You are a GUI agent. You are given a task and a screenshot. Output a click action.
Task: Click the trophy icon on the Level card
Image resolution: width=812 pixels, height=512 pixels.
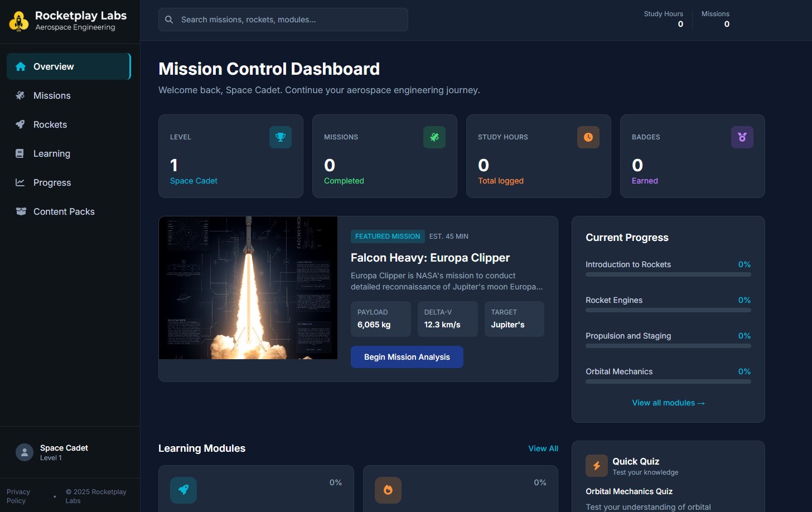click(x=281, y=137)
